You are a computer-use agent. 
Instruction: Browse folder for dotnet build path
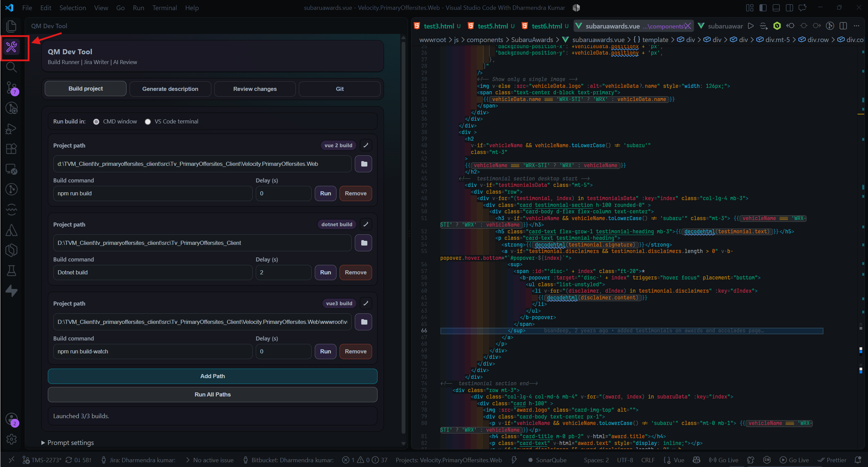tap(364, 243)
